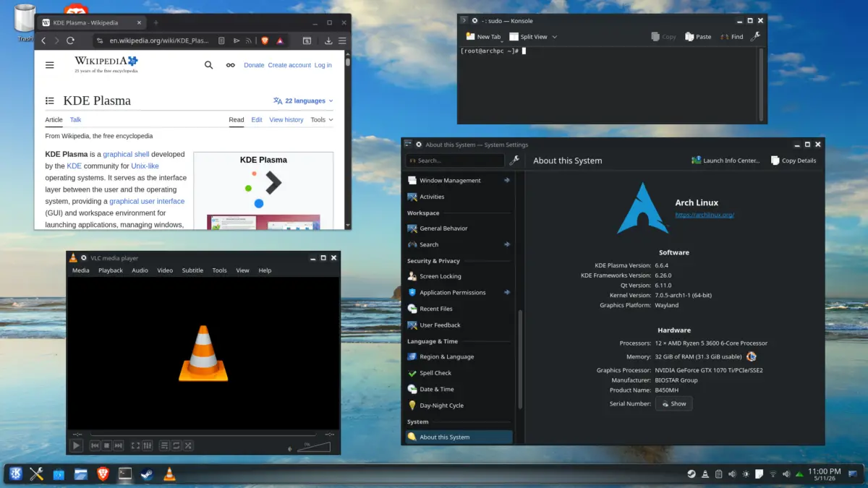Open the VLC Subtitle menu
The height and width of the screenshot is (488, 868).
pos(192,270)
